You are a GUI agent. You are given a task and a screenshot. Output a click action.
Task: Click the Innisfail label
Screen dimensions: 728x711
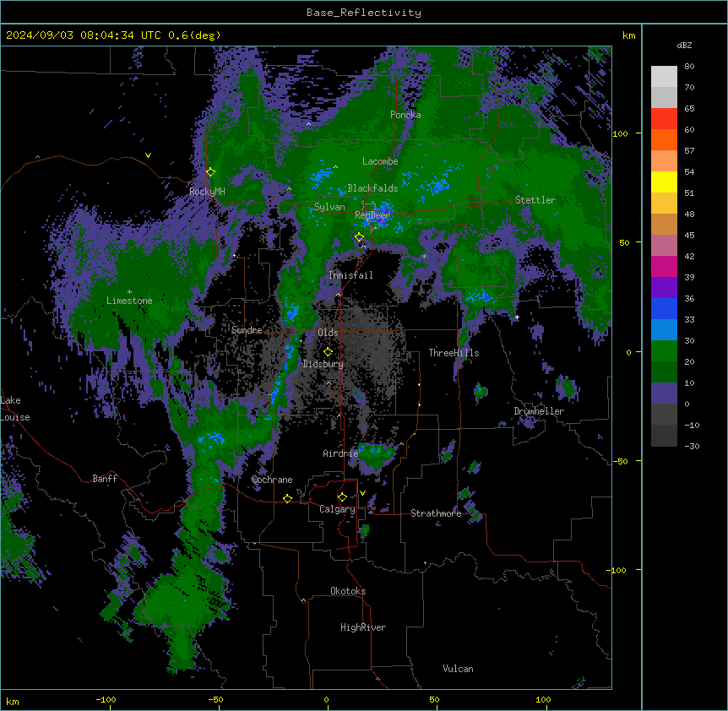click(x=351, y=275)
